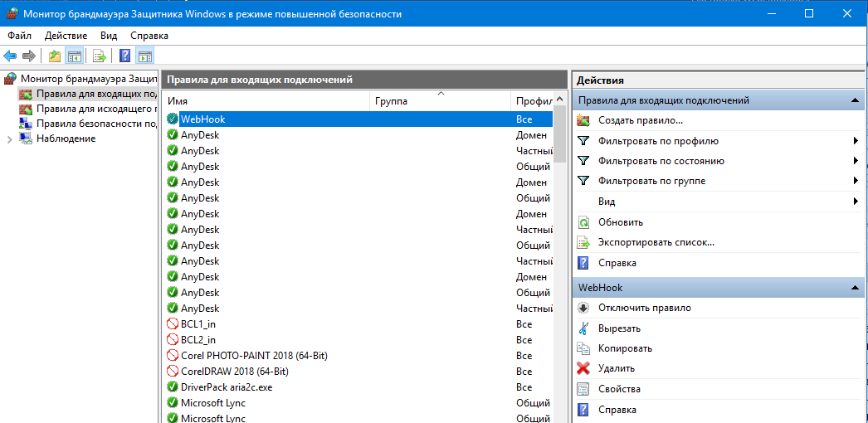Expand the Наблюдение tree node
The width and height of the screenshot is (868, 423).
pyautogui.click(x=9, y=139)
